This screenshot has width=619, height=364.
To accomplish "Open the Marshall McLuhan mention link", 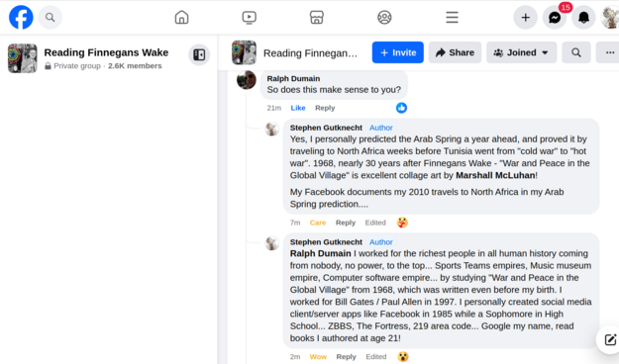I will [495, 175].
